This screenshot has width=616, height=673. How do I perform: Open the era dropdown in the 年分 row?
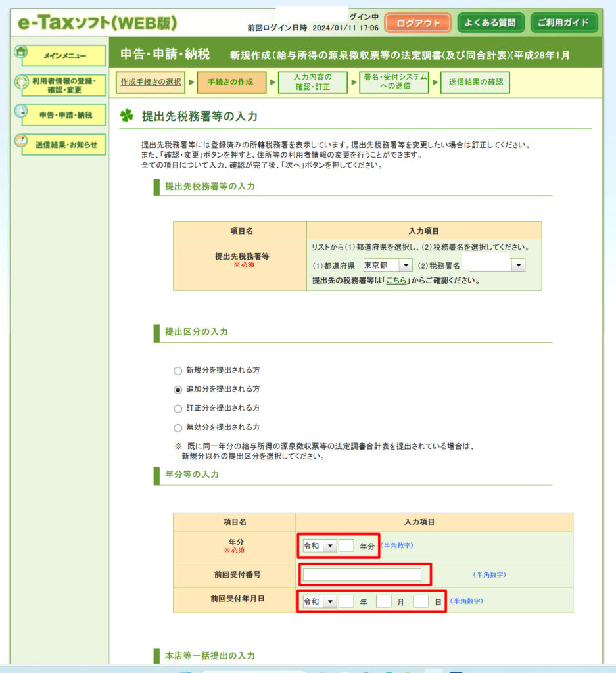(x=319, y=546)
